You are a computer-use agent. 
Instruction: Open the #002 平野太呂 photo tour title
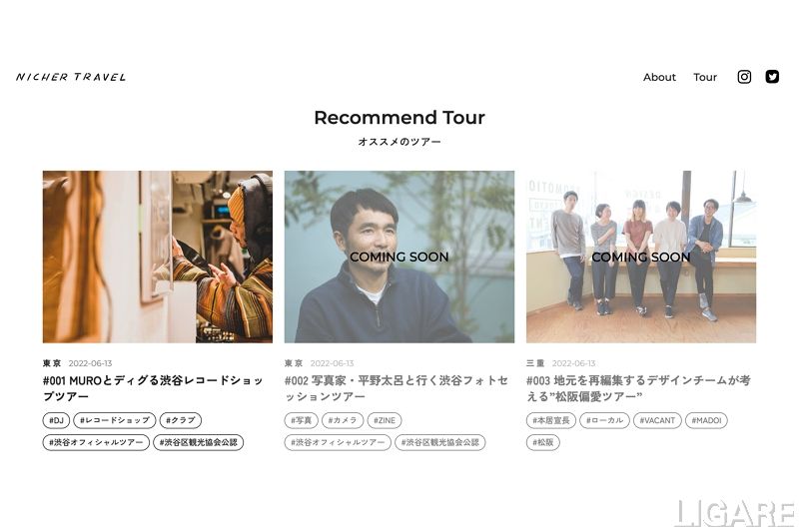tap(397, 388)
